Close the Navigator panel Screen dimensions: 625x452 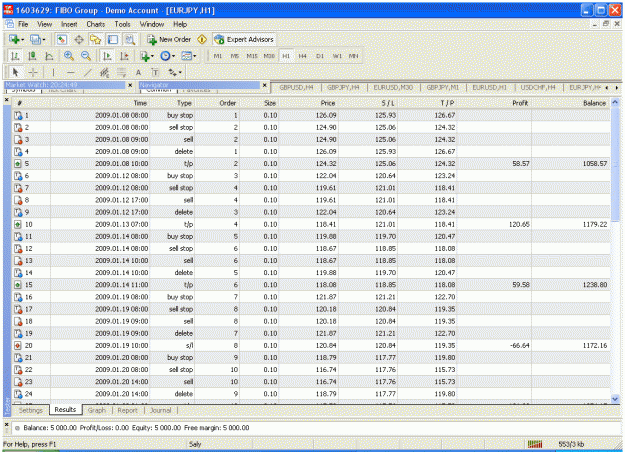(264, 85)
